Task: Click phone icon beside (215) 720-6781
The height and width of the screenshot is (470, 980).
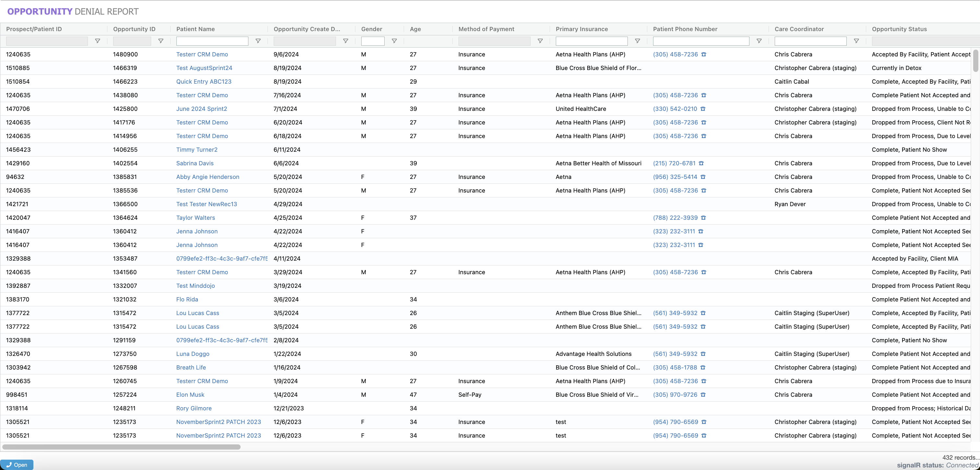Action: 701,163
